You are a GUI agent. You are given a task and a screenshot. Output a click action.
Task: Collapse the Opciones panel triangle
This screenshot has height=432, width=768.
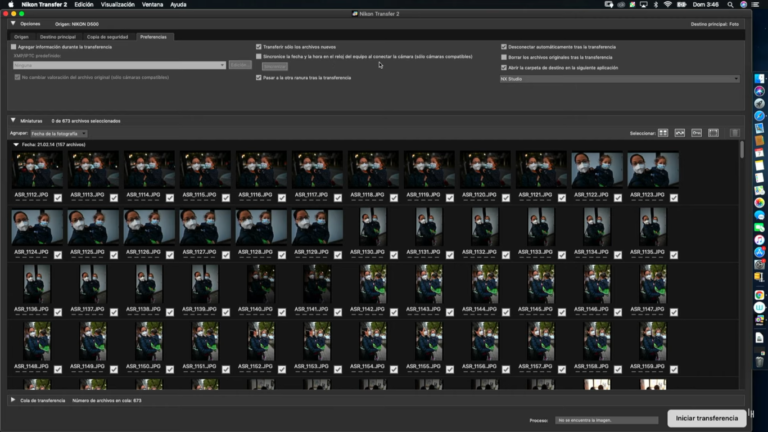coord(13,23)
